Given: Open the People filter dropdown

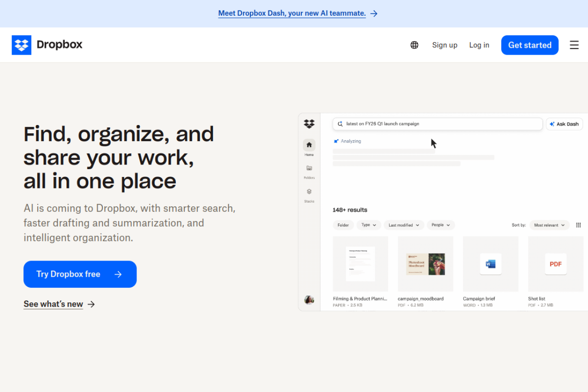Looking at the screenshot, I should coord(441,225).
